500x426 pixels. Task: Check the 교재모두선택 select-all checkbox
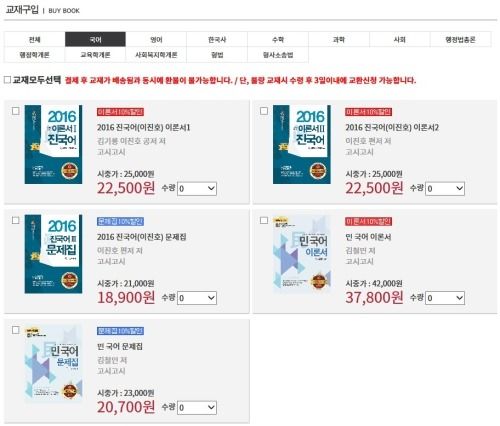(x=7, y=80)
